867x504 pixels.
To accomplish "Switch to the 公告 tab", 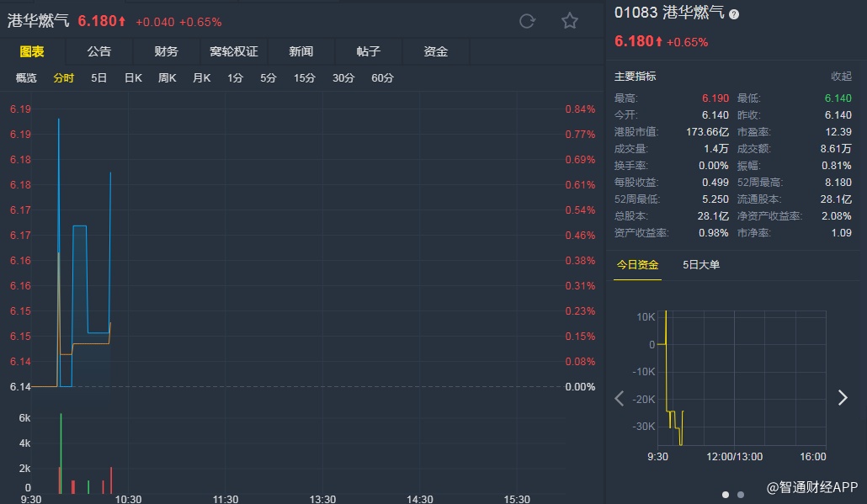I will pos(99,51).
